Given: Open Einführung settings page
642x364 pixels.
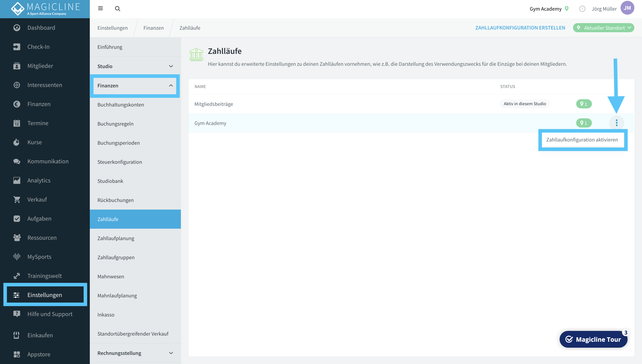Looking at the screenshot, I should point(135,47).
